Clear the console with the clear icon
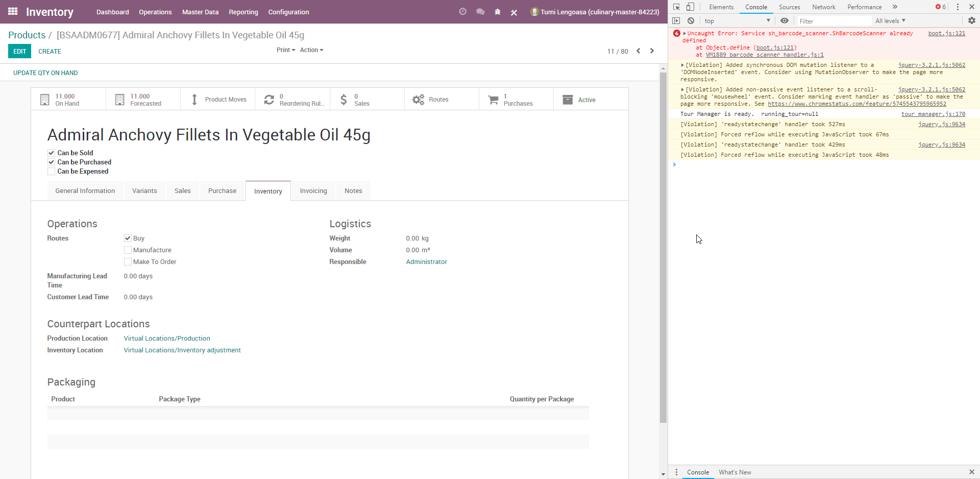Viewport: 980px width, 479px height. 691,20
